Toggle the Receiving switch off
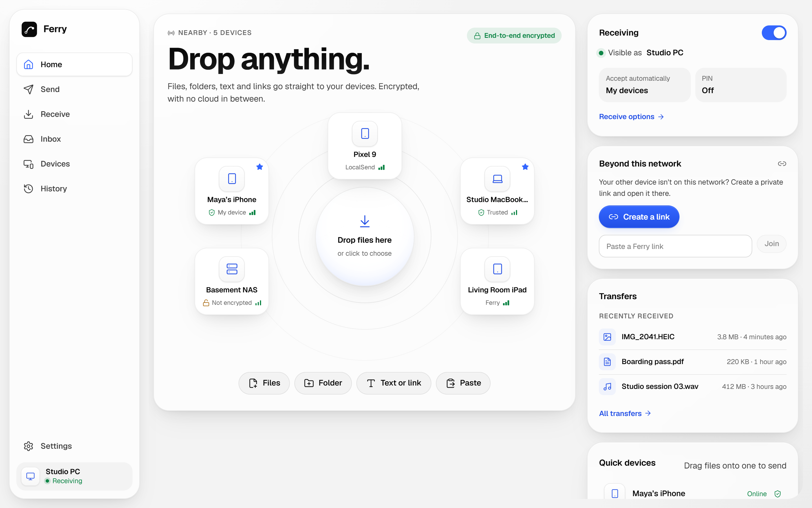Image resolution: width=812 pixels, height=508 pixels. (774, 32)
